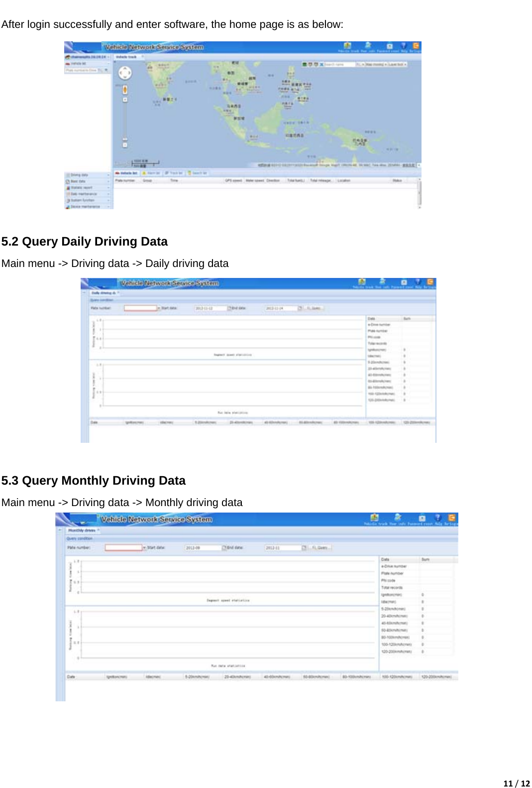Open the Layer tool dropdown on the map

point(398,64)
